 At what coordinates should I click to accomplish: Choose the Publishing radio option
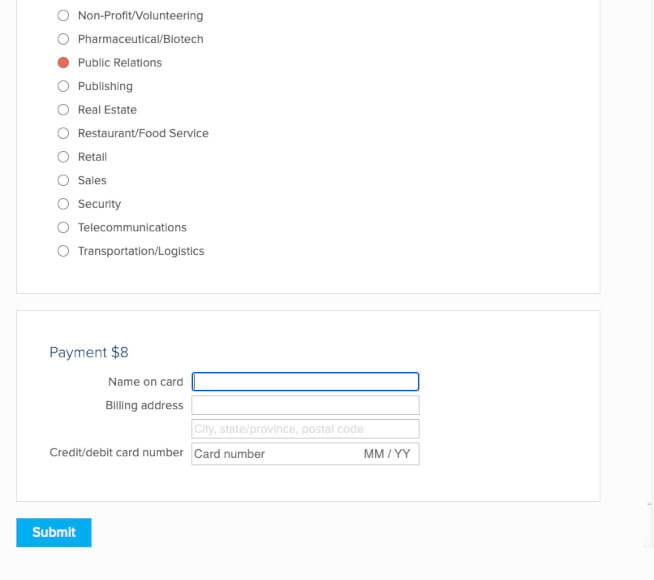pos(63,86)
